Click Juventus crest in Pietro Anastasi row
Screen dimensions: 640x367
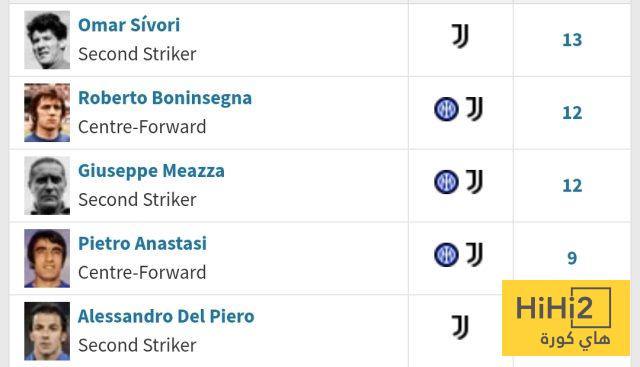(x=474, y=254)
